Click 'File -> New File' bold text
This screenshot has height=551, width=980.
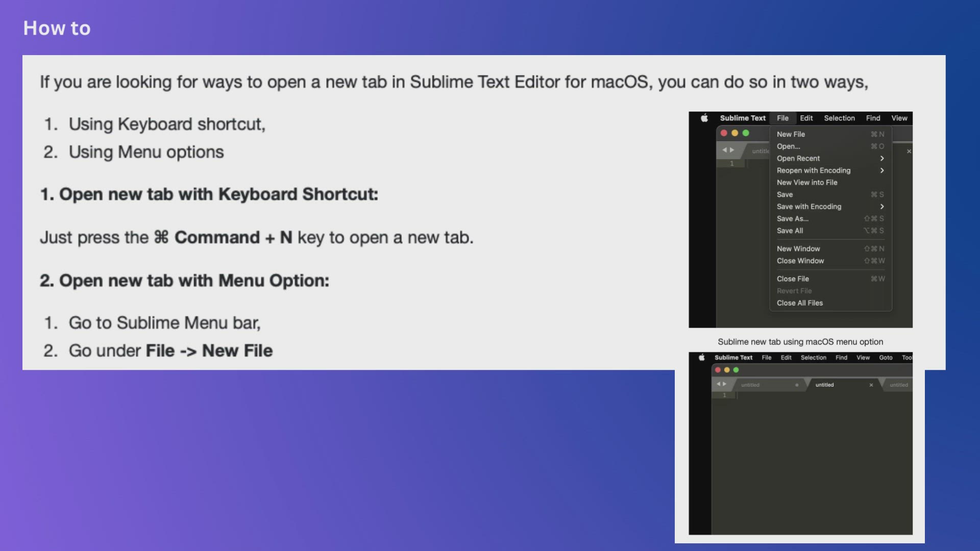209,351
